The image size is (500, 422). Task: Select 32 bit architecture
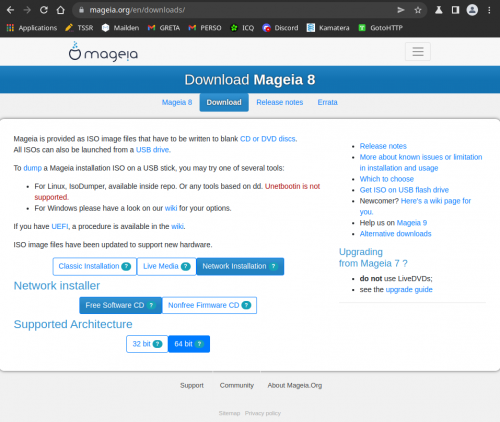pos(147,344)
